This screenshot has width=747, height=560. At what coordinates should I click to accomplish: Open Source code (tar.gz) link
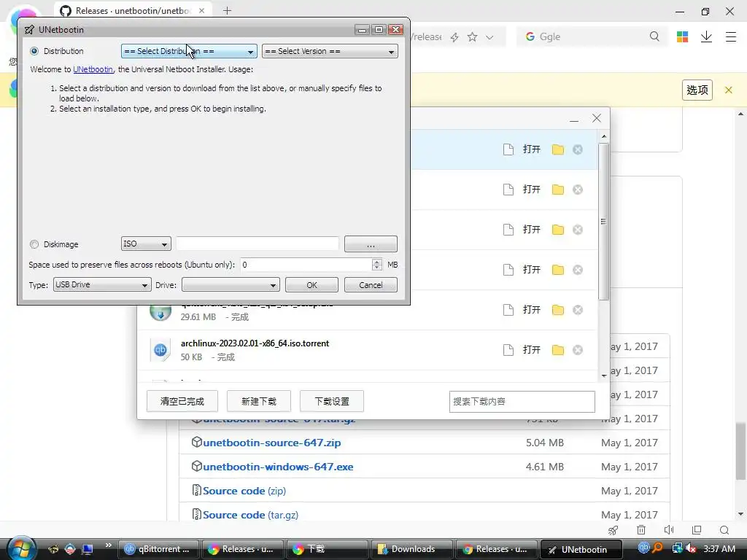[x=251, y=515]
